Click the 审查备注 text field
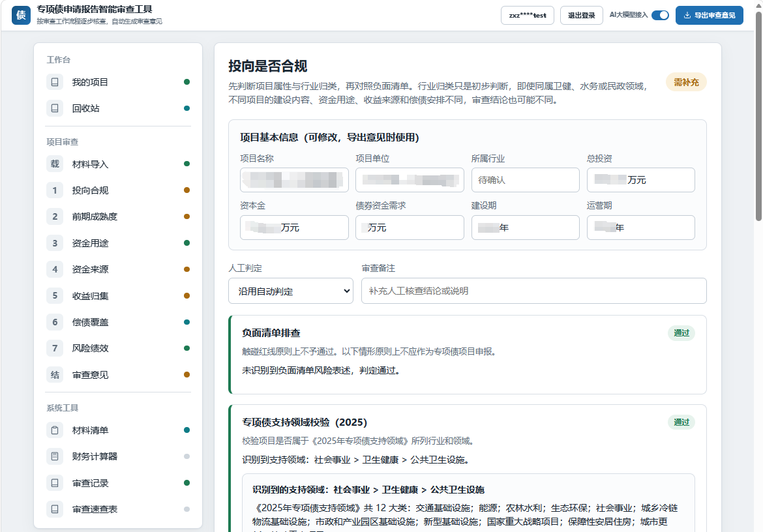 coord(534,291)
